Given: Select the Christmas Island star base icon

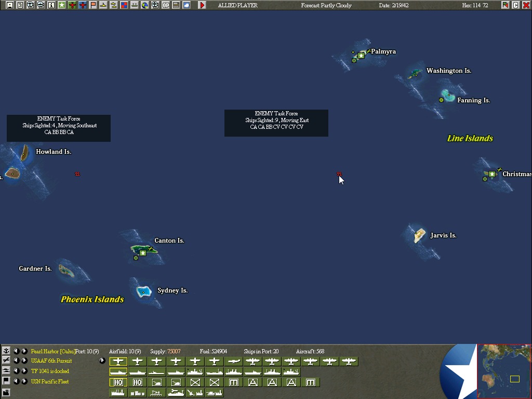Looking at the screenshot, I should [492, 174].
